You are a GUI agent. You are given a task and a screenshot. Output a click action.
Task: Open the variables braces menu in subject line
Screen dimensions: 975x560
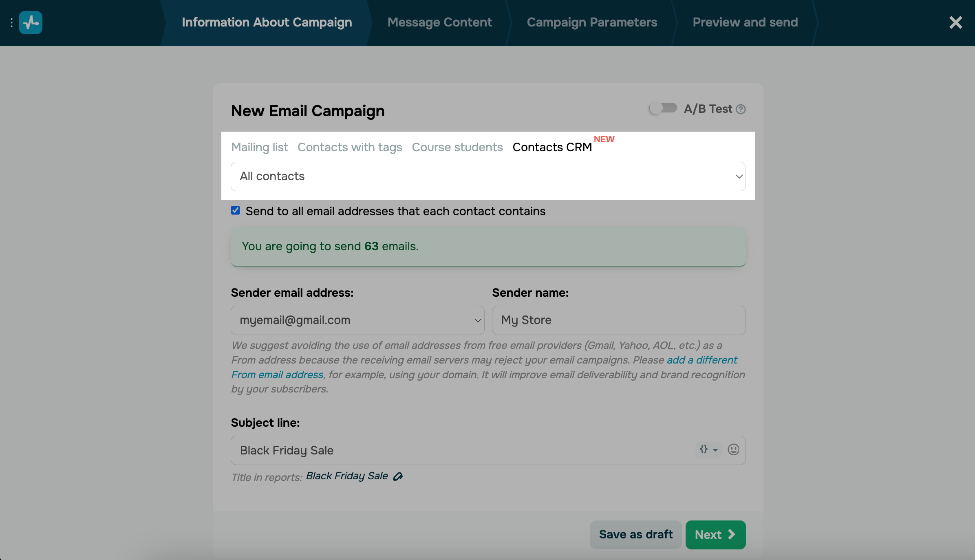(x=708, y=450)
